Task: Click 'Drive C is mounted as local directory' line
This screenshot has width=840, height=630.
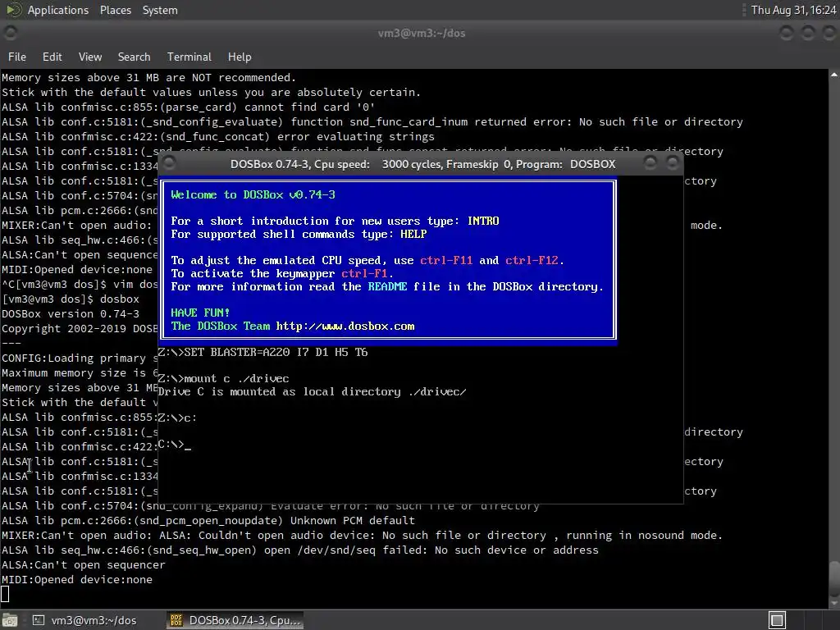Action: (312, 391)
